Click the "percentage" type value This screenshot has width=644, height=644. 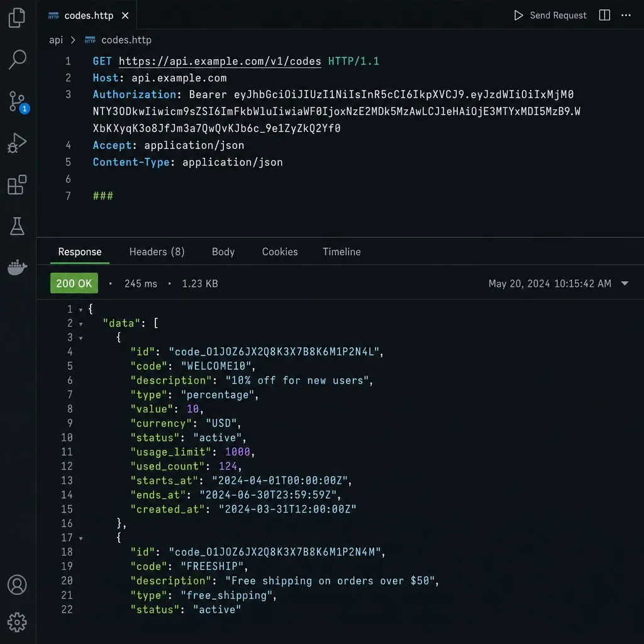[x=218, y=395]
